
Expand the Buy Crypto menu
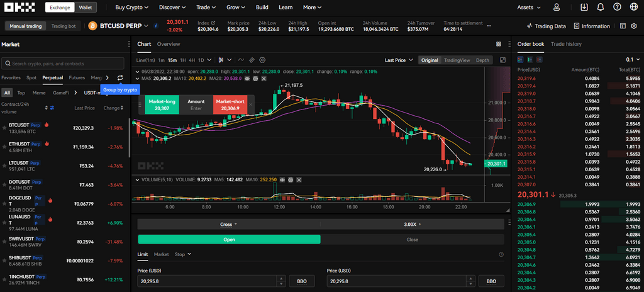tap(131, 7)
